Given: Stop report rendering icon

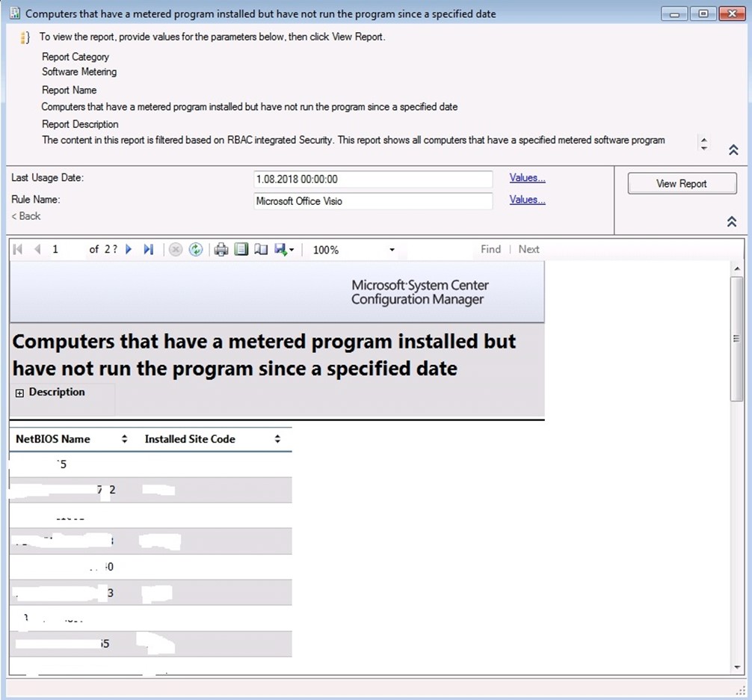Looking at the screenshot, I should pos(176,250).
